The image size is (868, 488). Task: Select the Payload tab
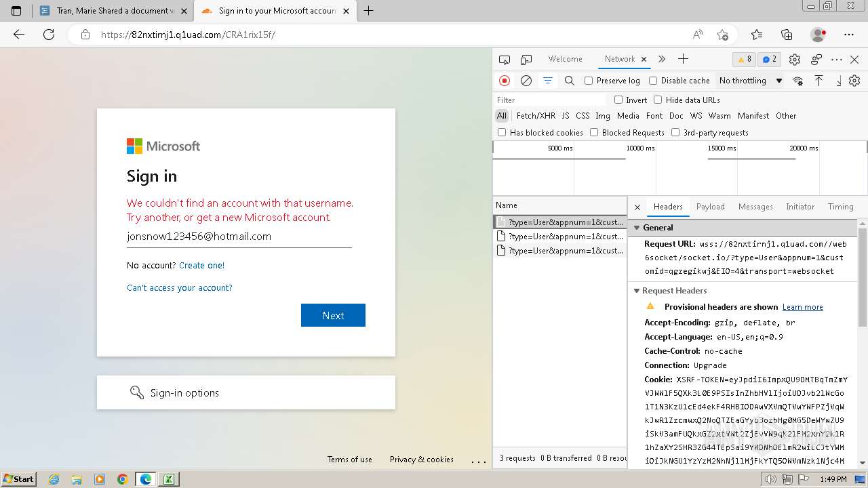pos(710,207)
